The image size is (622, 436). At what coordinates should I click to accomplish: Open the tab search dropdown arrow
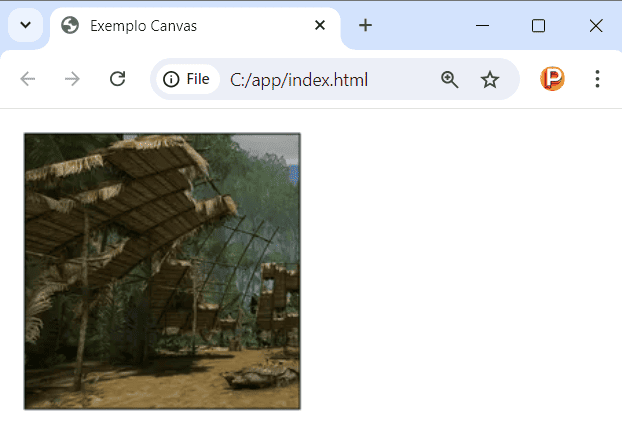25,25
